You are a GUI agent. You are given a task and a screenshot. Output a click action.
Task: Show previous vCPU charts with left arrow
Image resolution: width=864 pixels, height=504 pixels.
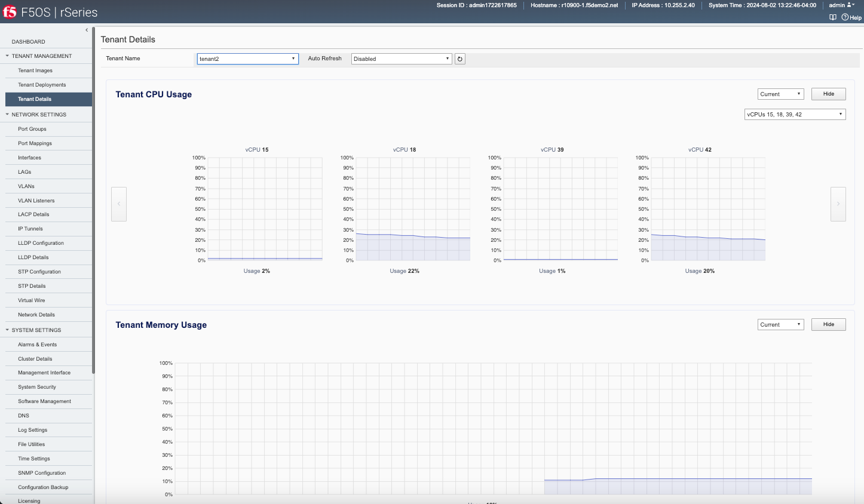click(119, 204)
